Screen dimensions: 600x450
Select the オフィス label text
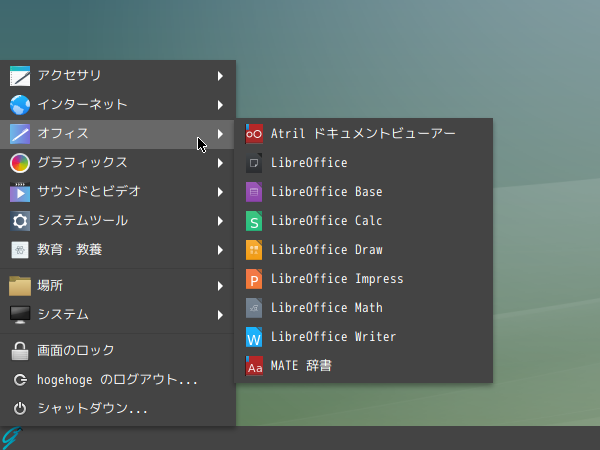tap(63, 134)
